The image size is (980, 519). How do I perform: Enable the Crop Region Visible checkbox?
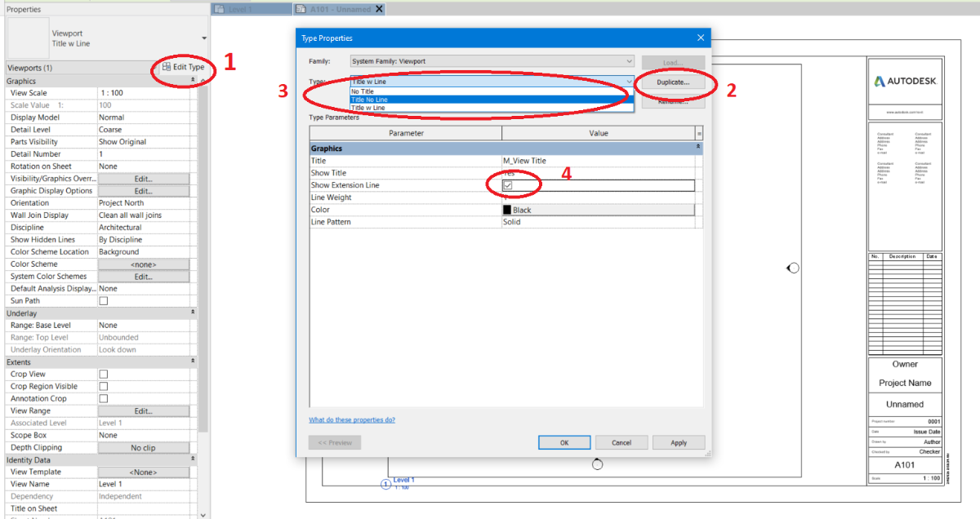tap(104, 387)
